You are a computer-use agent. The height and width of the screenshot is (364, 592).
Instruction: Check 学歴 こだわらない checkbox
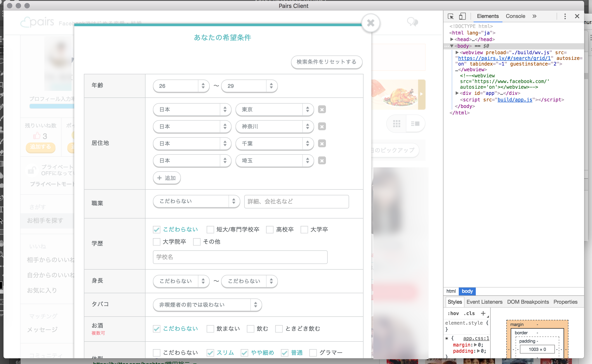point(156,229)
